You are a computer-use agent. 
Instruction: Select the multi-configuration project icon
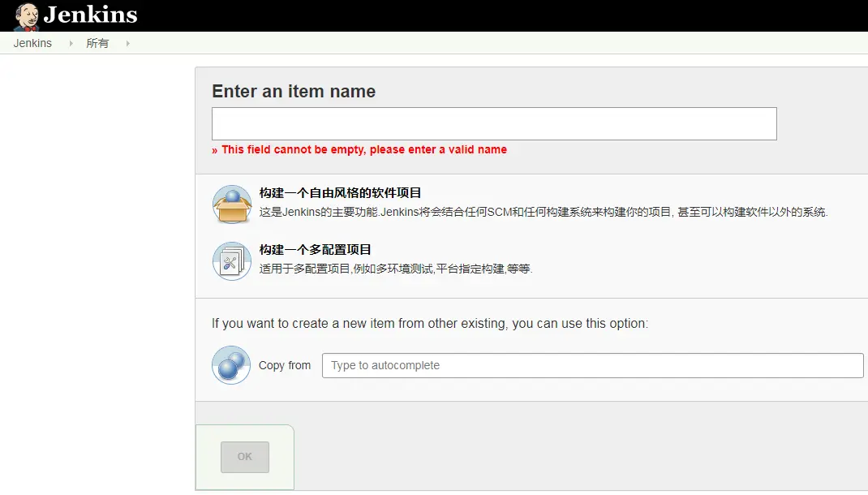click(232, 261)
